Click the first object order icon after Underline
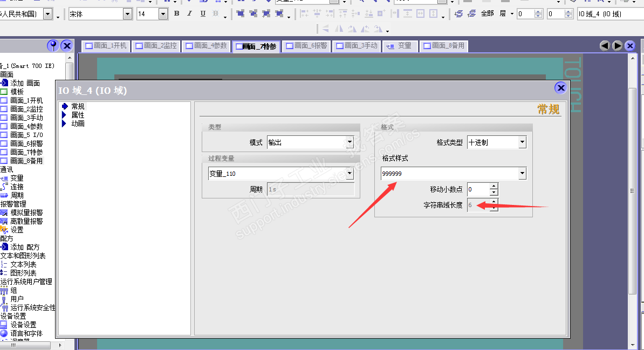Image resolution: width=644 pixels, height=350 pixels. point(241,13)
